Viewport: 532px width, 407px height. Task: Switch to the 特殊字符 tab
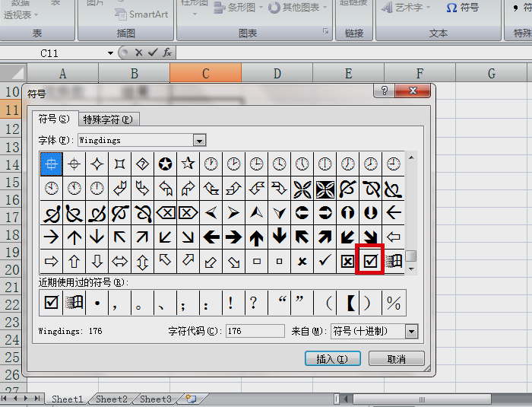tap(107, 119)
